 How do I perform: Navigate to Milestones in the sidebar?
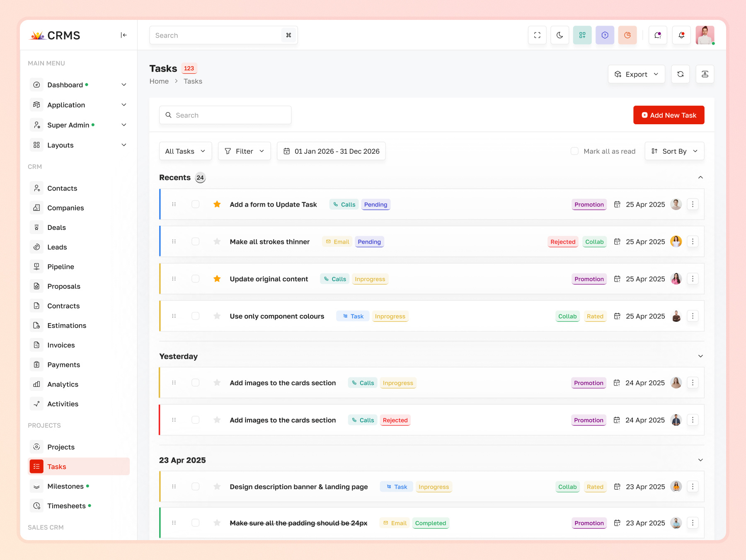coord(65,486)
